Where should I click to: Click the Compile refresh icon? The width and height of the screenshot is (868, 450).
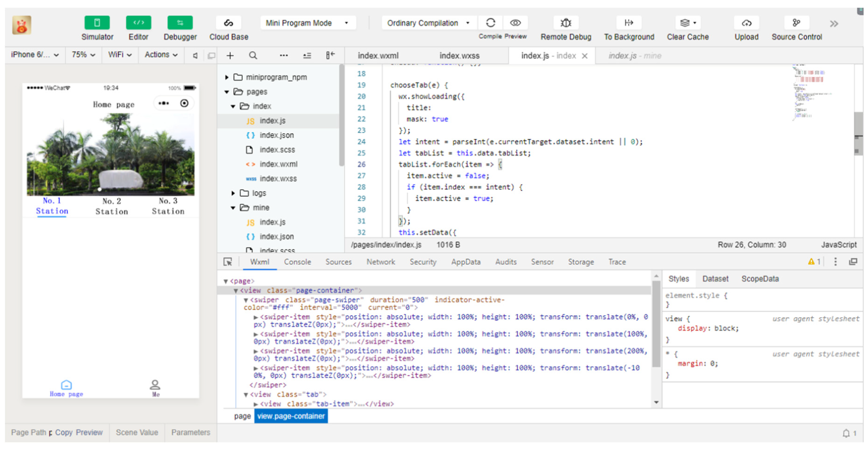coord(490,23)
